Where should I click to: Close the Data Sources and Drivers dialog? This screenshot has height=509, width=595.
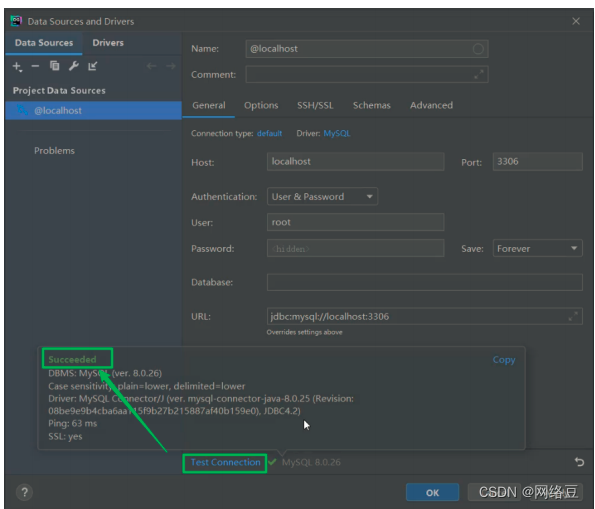(x=576, y=21)
